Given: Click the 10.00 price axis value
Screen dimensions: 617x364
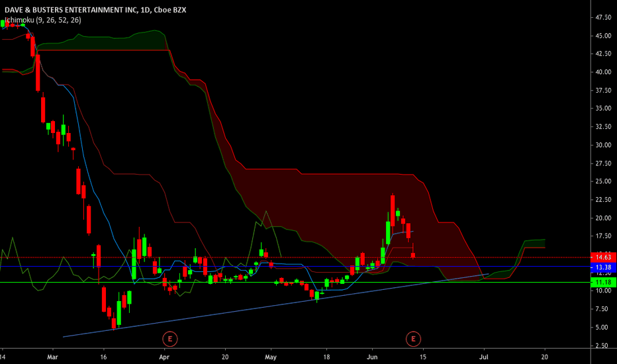Looking at the screenshot, I should [x=603, y=291].
